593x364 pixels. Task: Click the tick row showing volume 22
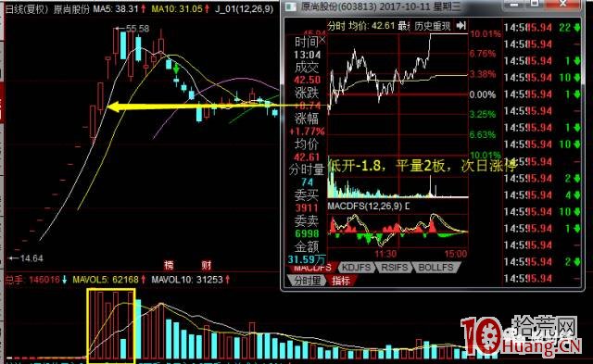542,28
